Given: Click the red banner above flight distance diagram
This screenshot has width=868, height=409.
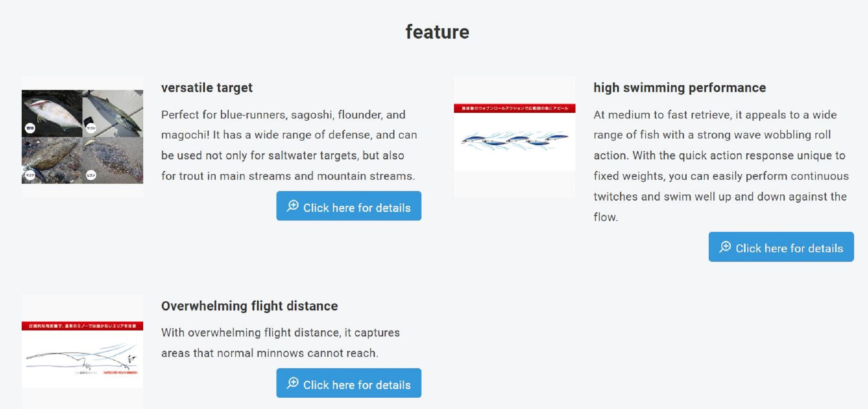Looking at the screenshot, I should [82, 326].
